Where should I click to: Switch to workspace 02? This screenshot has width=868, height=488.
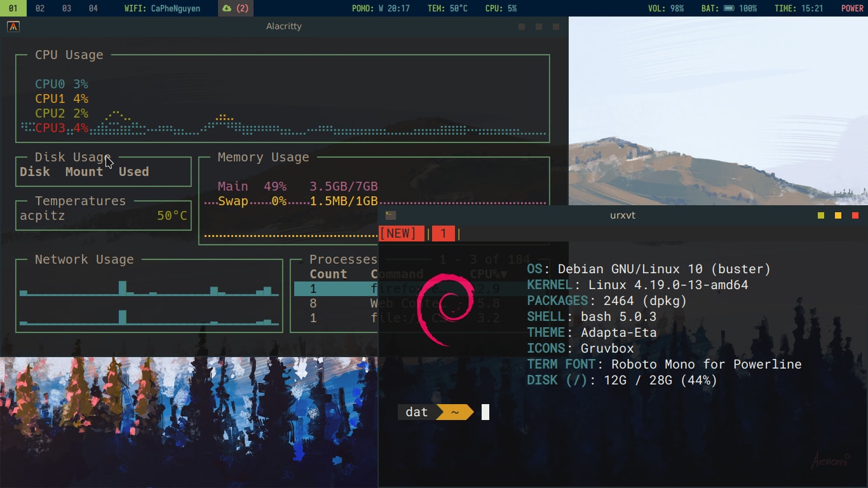[x=40, y=8]
